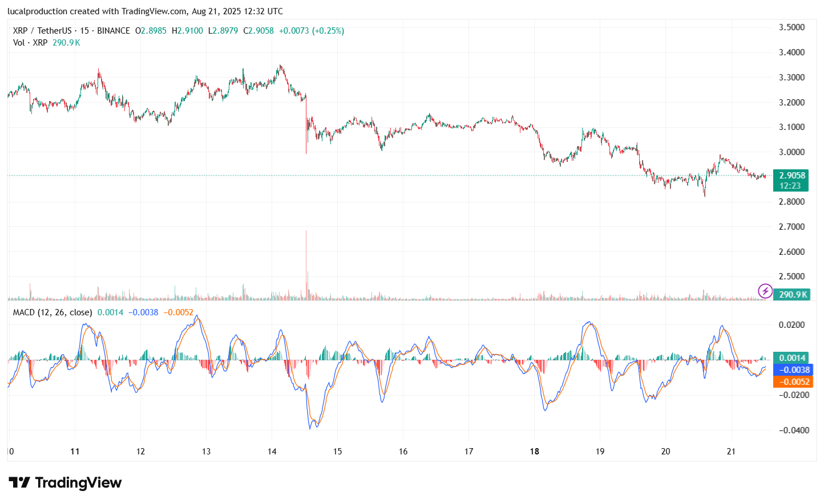Screen dimensions: 824x504
Task: Click the green volume tag 290.9K on axis
Action: click(793, 295)
